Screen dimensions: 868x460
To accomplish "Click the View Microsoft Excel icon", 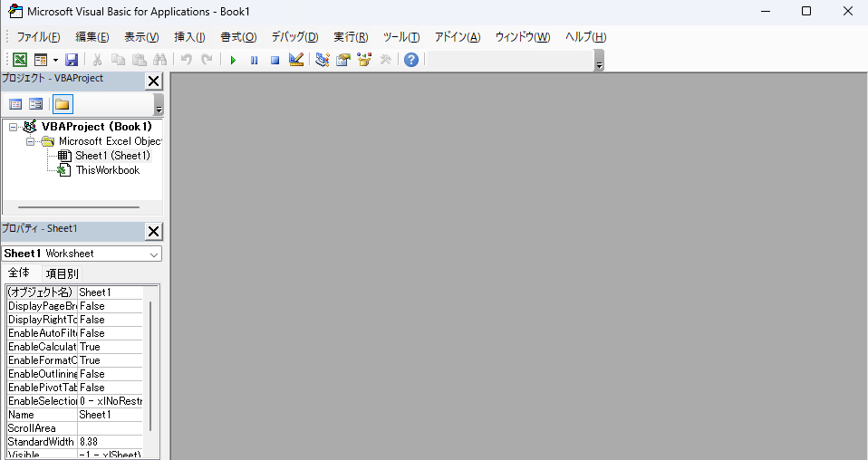I will 20,59.
